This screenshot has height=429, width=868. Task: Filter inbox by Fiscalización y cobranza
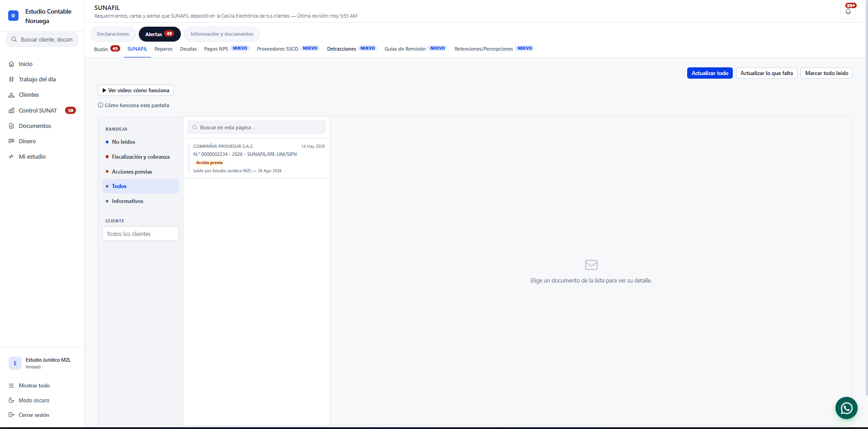tap(141, 157)
